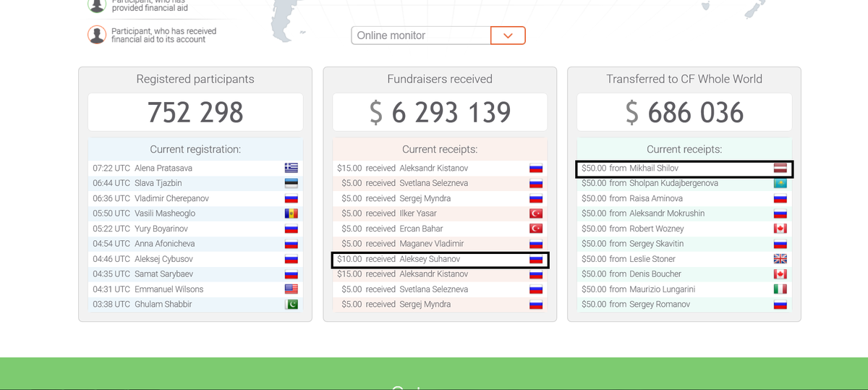Select the name Aleksandr Mokrushin
The width and height of the screenshot is (868, 390).
[x=667, y=213]
